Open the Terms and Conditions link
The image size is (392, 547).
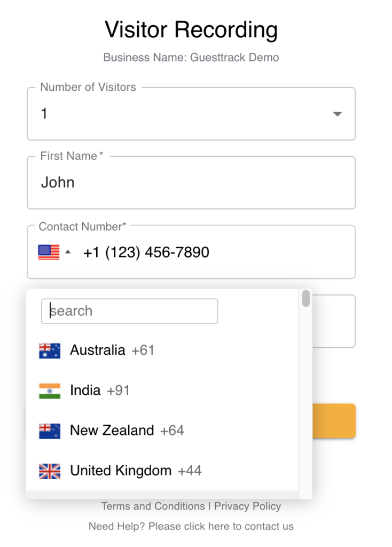[x=153, y=506]
